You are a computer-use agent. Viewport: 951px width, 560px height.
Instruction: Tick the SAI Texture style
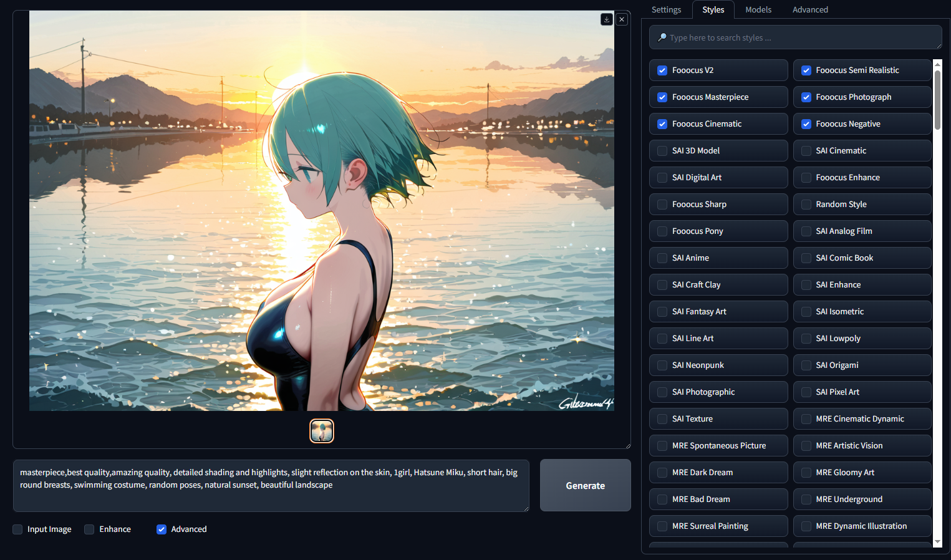[x=662, y=419]
